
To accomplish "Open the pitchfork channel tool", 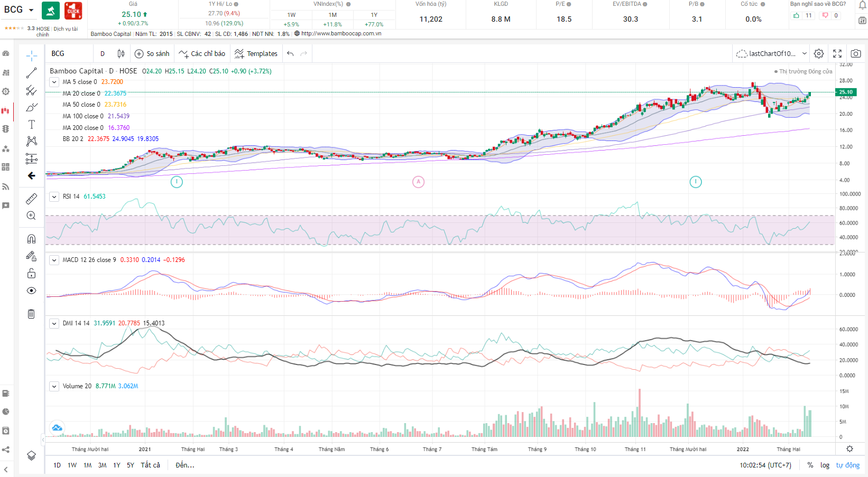I will 32,90.
